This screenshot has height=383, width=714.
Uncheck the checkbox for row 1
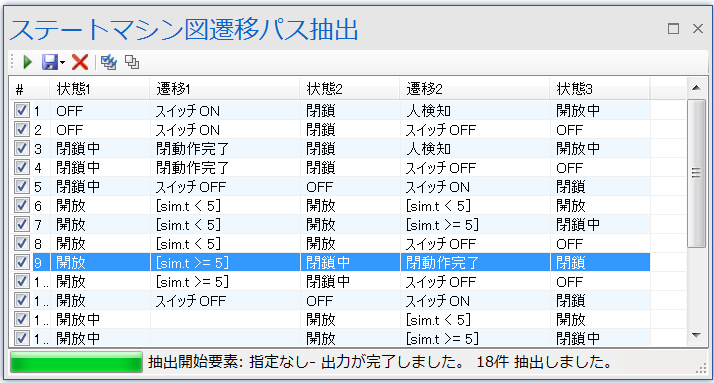tap(21, 110)
